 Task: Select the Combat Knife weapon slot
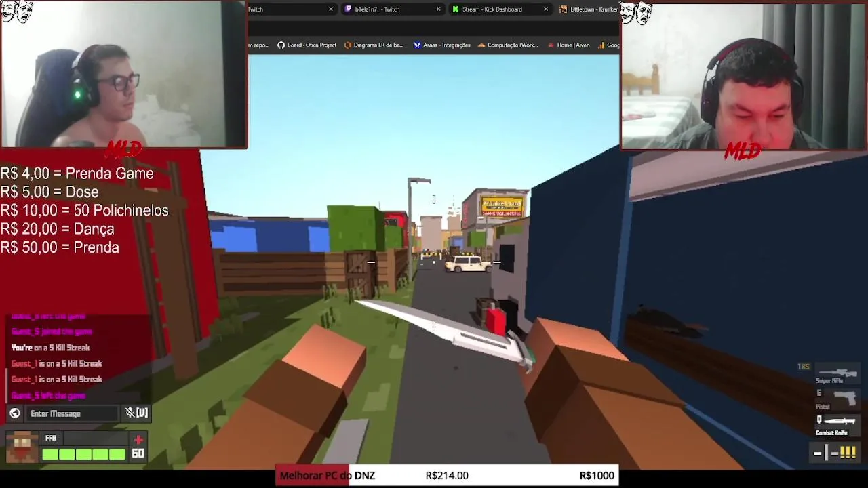(837, 424)
